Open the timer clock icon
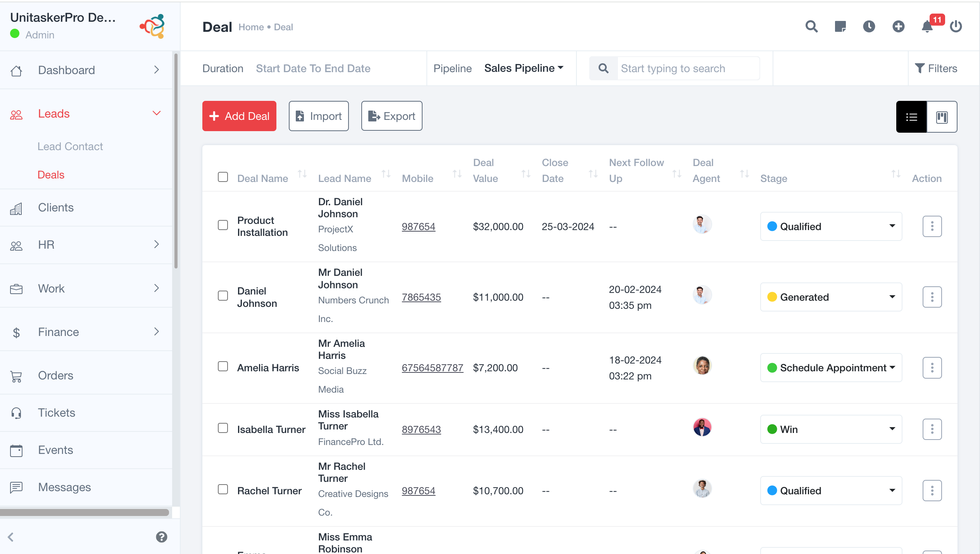This screenshot has height=554, width=980. click(869, 26)
